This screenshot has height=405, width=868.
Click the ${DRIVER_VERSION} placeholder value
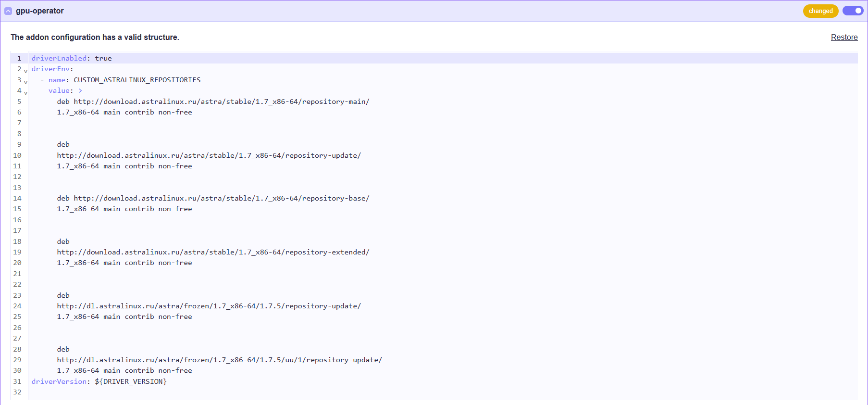130,381
